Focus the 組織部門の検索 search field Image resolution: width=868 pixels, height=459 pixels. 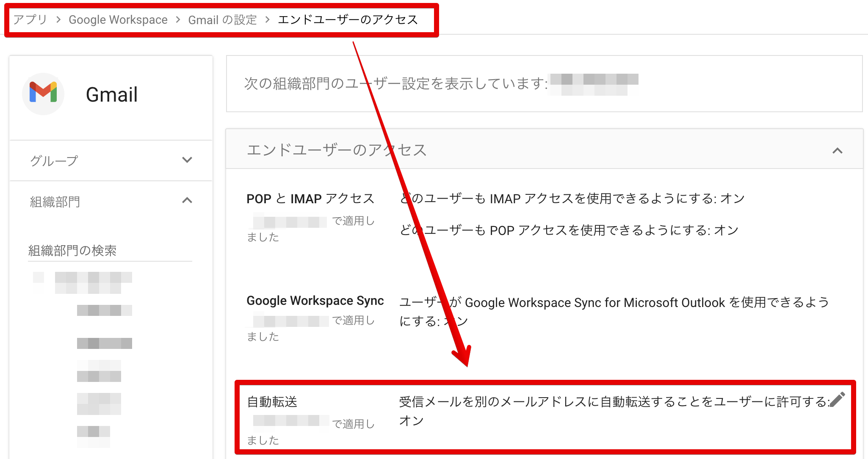[109, 251]
